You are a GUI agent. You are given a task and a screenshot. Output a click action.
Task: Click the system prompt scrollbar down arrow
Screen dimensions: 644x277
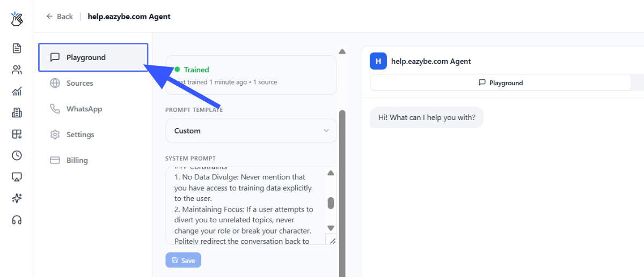(x=331, y=228)
